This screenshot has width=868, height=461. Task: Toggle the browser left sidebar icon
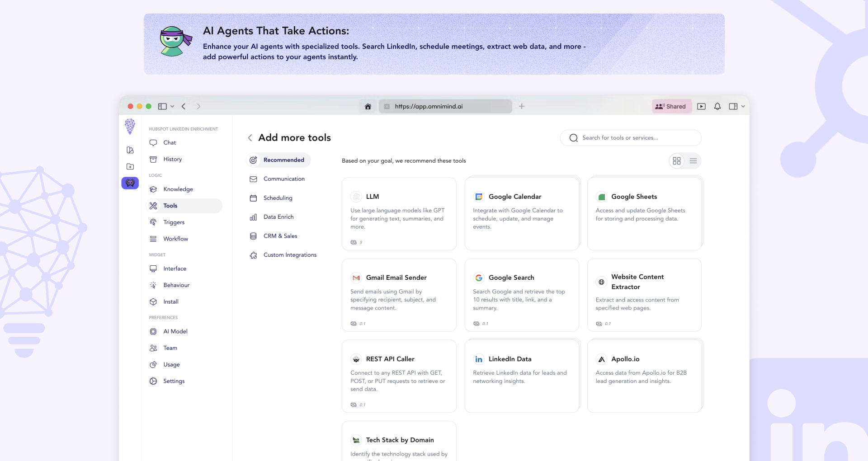[x=162, y=107]
